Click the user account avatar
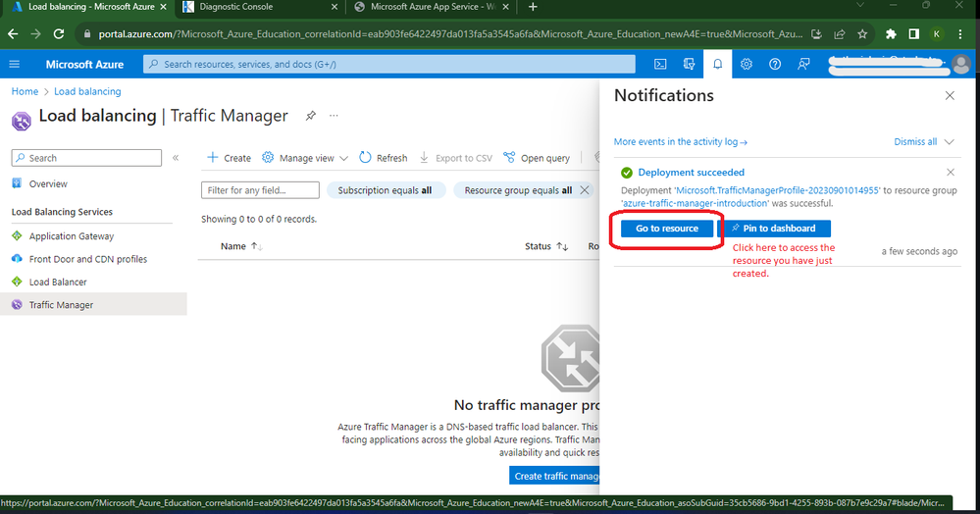This screenshot has width=980, height=514. point(961,64)
